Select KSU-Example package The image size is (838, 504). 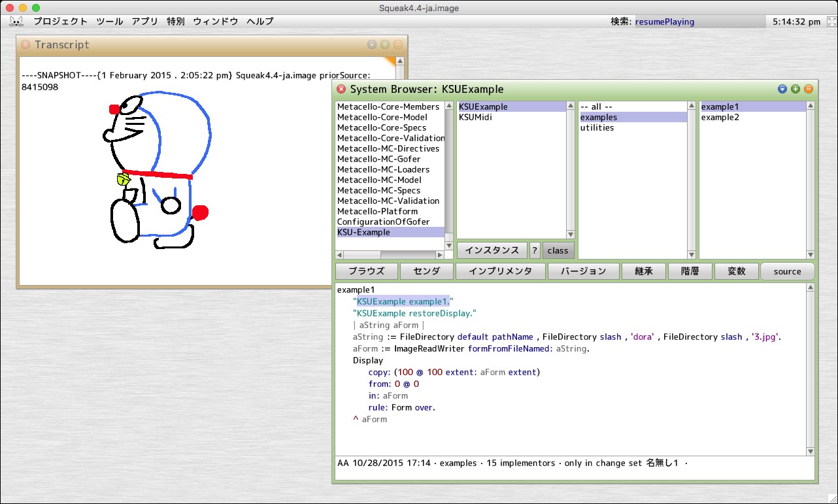pos(390,232)
